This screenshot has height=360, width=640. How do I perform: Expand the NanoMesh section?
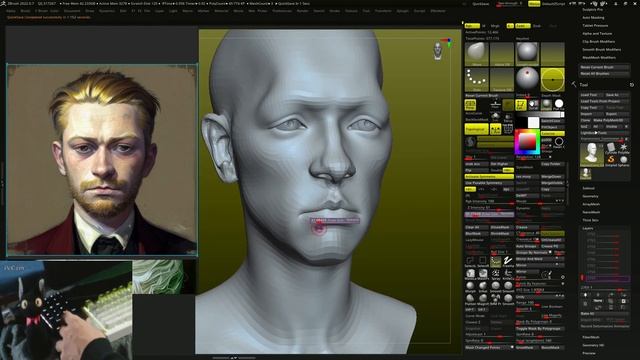pyautogui.click(x=591, y=212)
